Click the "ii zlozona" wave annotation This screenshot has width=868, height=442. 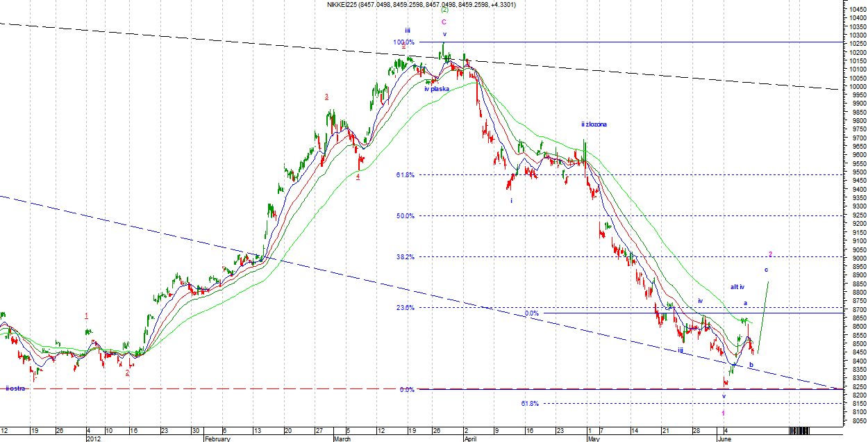point(594,124)
